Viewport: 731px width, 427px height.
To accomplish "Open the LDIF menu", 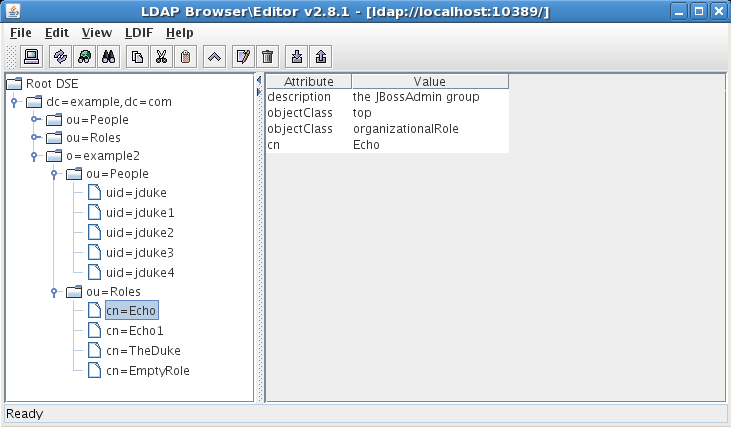I will pos(138,32).
